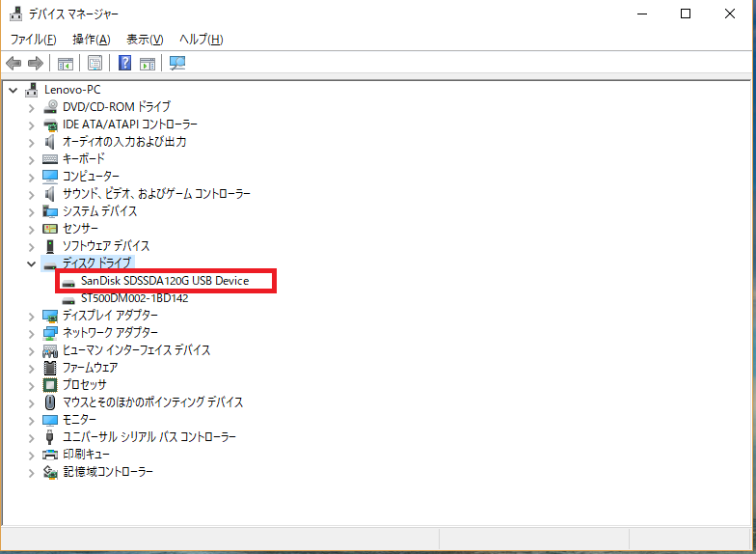Click the マウス pointing device icon

(x=50, y=402)
